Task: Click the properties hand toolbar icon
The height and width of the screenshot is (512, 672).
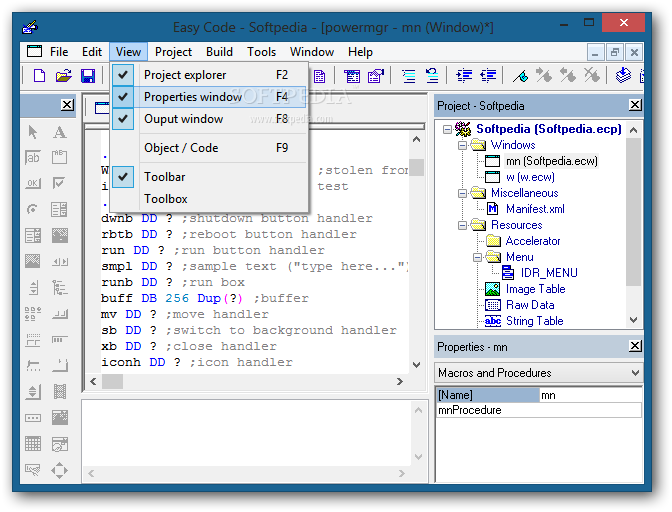Action: pyautogui.click(x=376, y=76)
